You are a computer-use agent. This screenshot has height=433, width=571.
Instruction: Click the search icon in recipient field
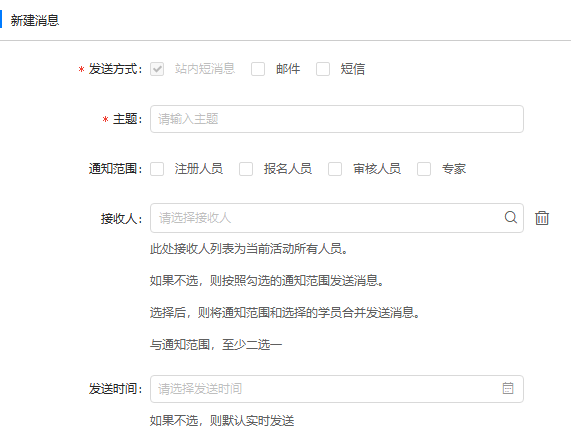coord(511,217)
